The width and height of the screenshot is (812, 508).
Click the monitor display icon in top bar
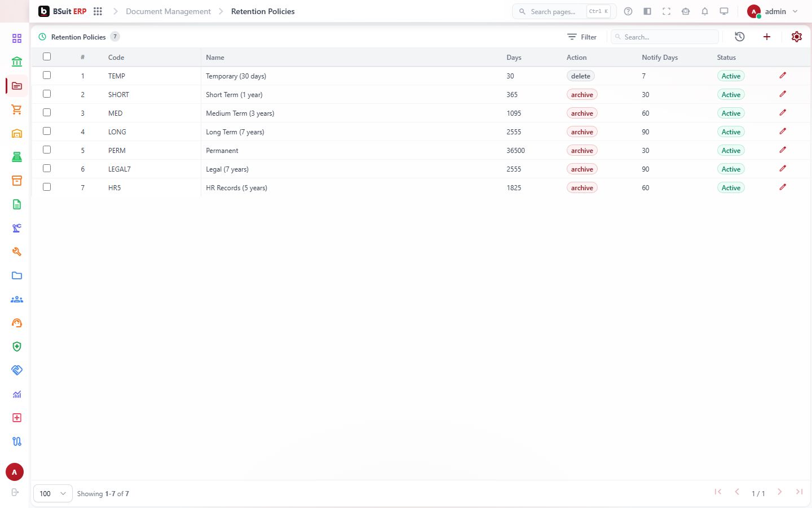click(724, 11)
